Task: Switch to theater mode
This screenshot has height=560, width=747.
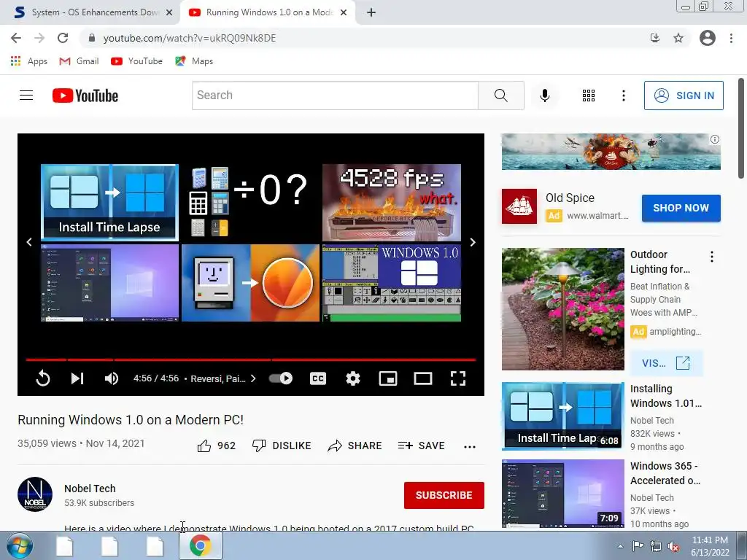Action: 423,378
